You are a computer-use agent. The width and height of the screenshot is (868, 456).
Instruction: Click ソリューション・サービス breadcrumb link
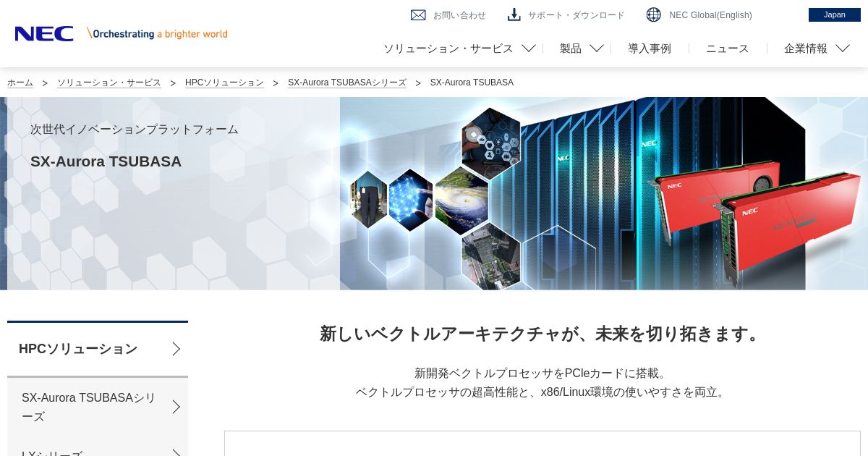click(109, 83)
